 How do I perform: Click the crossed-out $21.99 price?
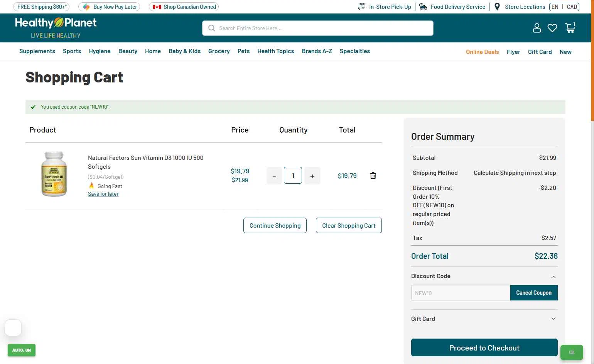coord(240,180)
